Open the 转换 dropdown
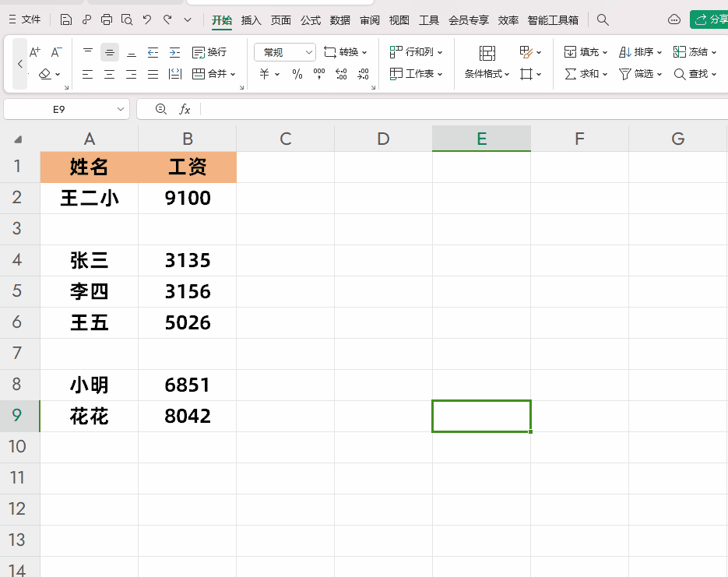The image size is (728, 577). click(346, 52)
